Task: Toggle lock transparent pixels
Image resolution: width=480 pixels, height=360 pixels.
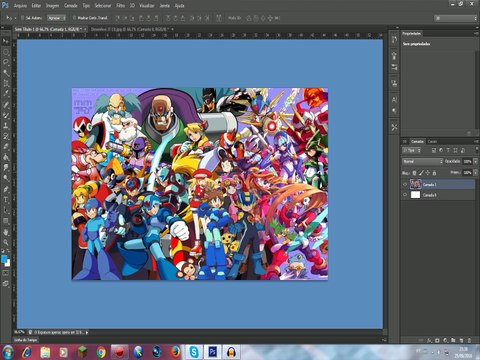Action: [x=414, y=173]
